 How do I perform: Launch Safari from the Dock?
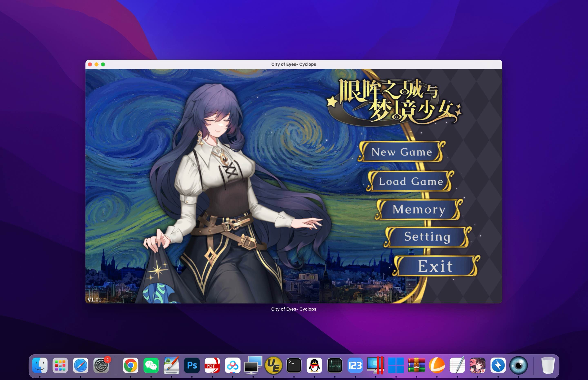click(80, 365)
